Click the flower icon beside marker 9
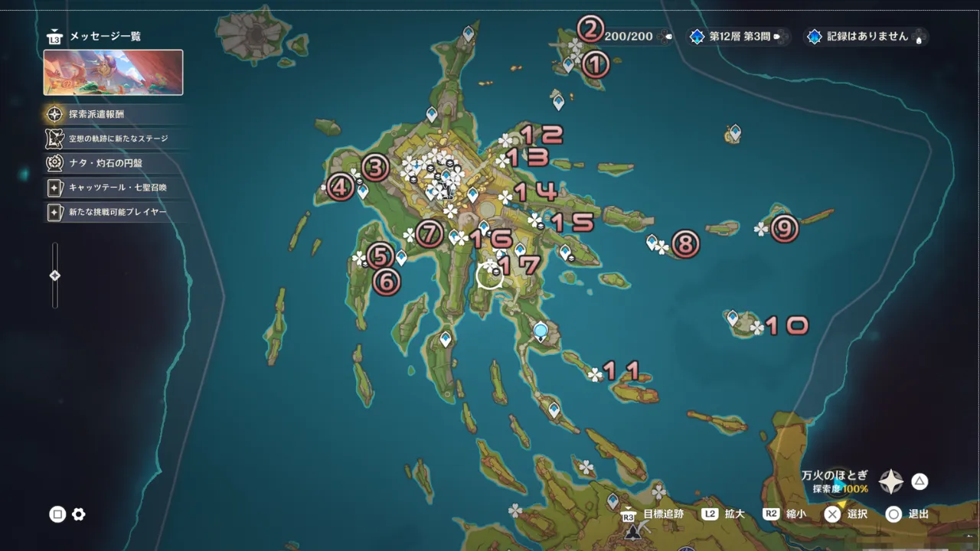 pyautogui.click(x=761, y=228)
